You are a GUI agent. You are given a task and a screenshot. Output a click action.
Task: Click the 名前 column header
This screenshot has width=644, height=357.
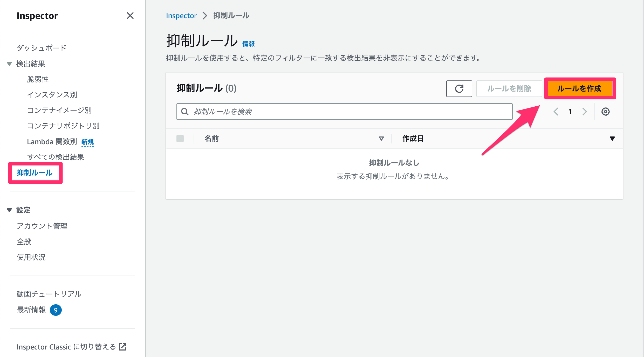point(212,139)
